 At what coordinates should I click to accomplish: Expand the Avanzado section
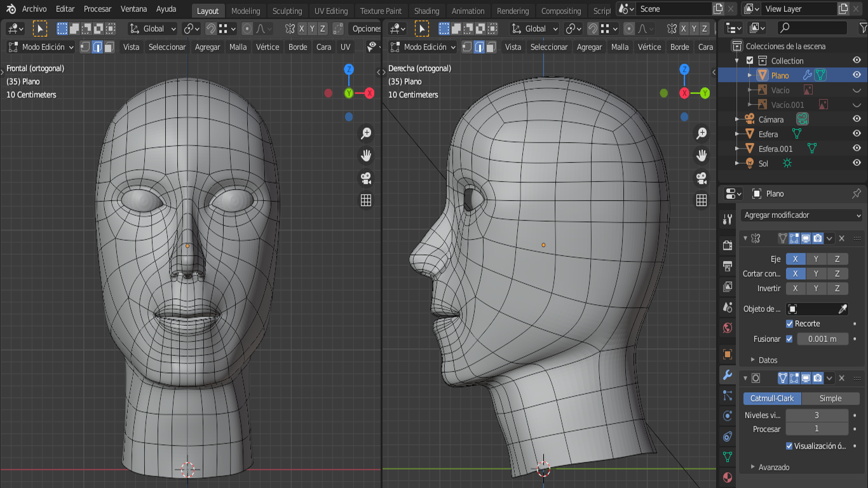coord(773,467)
